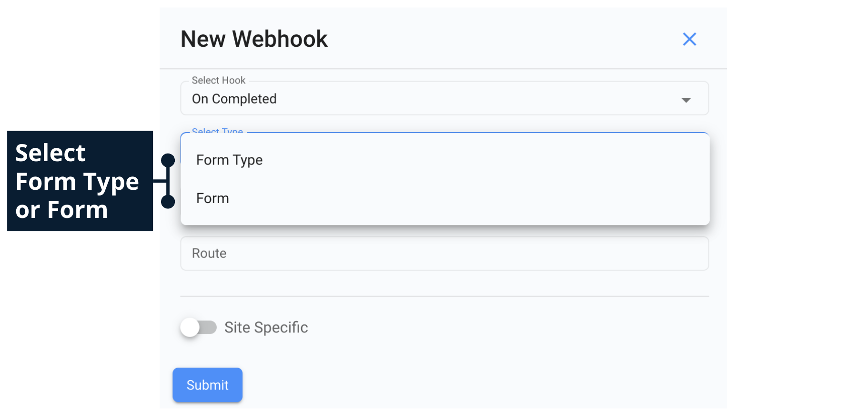
Task: Click the New Webhook heading
Action: 254,39
